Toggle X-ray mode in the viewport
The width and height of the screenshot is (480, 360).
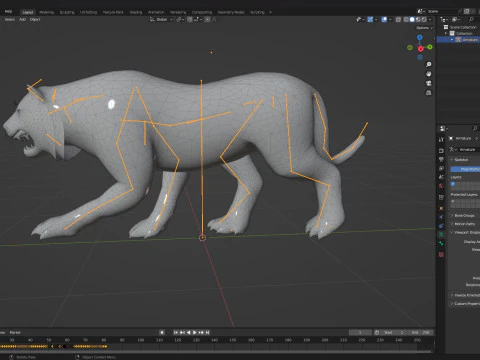[398, 19]
